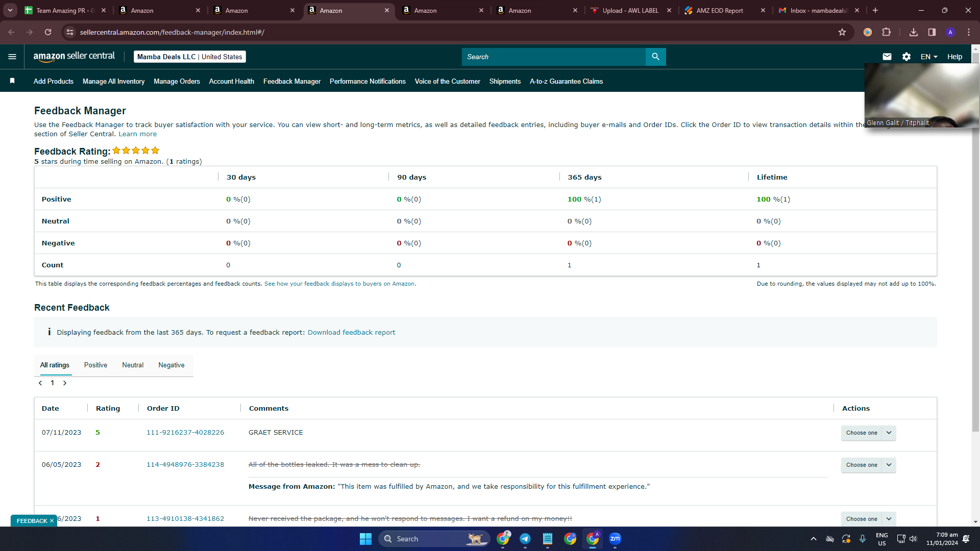This screenshot has height=551, width=980.
Task: Open the Notepad app in taskbar
Action: 548,539
